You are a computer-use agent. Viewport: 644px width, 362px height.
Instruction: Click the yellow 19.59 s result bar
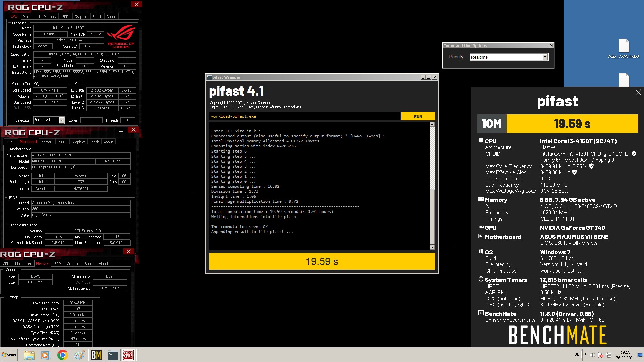coord(322,261)
